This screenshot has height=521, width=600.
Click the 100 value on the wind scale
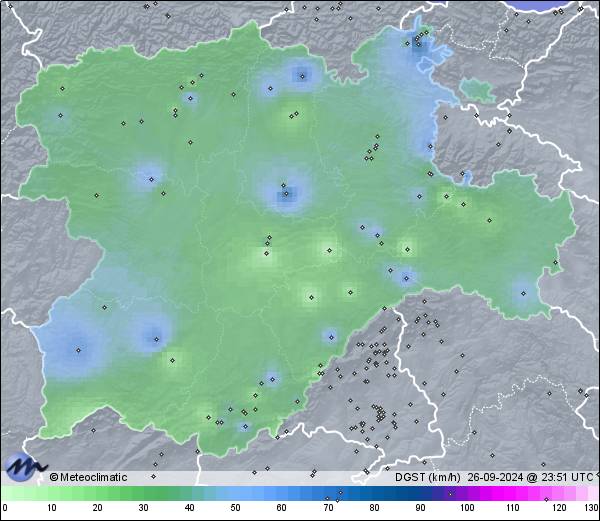click(x=467, y=508)
